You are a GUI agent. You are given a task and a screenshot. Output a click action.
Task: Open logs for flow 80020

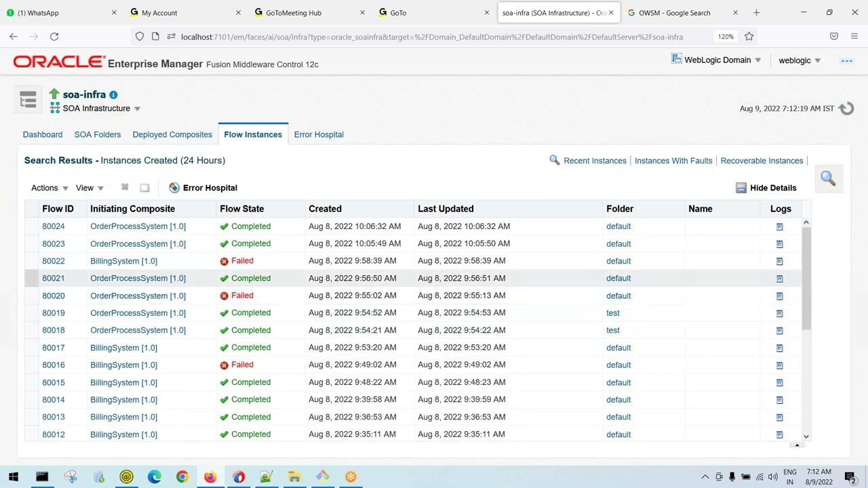780,296
